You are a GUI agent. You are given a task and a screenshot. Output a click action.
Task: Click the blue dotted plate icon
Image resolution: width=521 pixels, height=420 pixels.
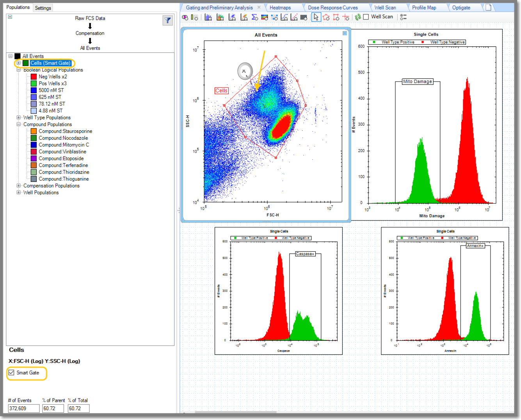(x=274, y=17)
